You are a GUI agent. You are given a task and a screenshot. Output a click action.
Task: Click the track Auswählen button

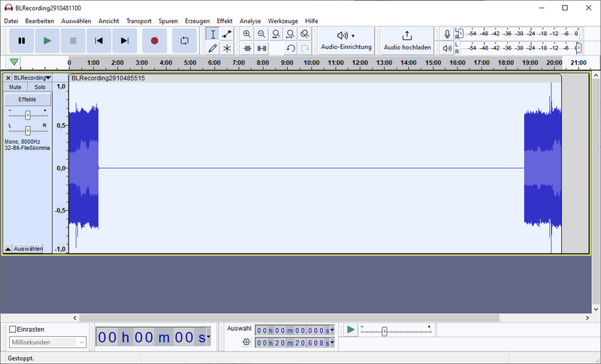pyautogui.click(x=28, y=248)
